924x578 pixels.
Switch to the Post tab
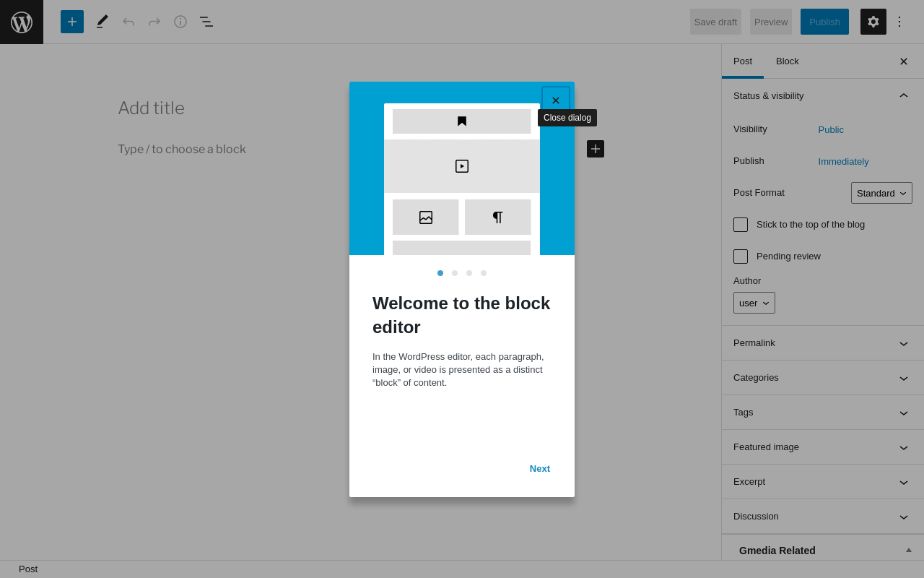pos(743,61)
